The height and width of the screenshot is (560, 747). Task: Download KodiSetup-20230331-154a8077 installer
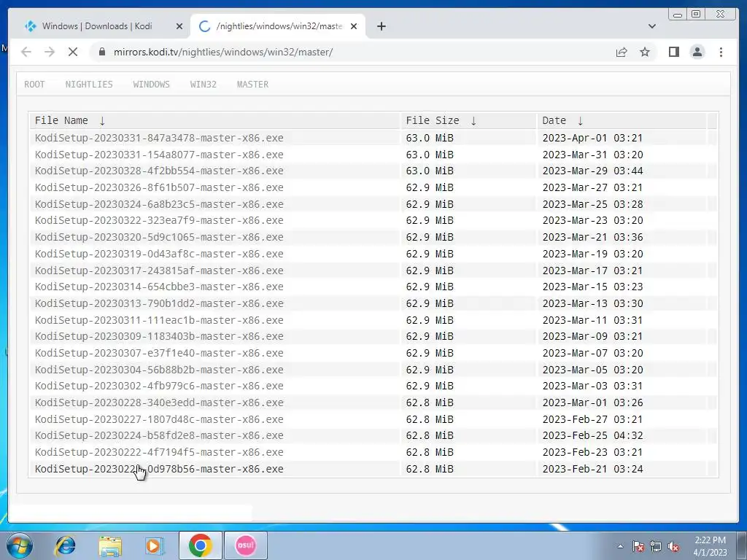(x=159, y=155)
